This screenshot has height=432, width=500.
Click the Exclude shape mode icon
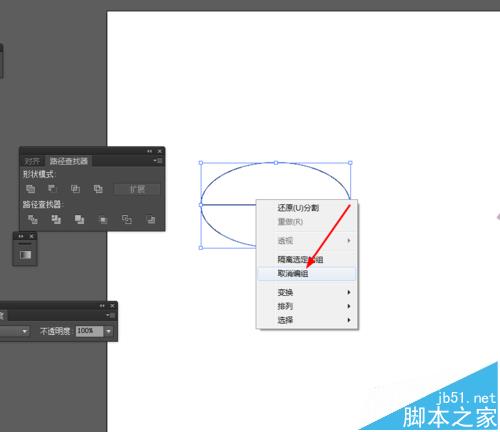pyautogui.click(x=98, y=189)
